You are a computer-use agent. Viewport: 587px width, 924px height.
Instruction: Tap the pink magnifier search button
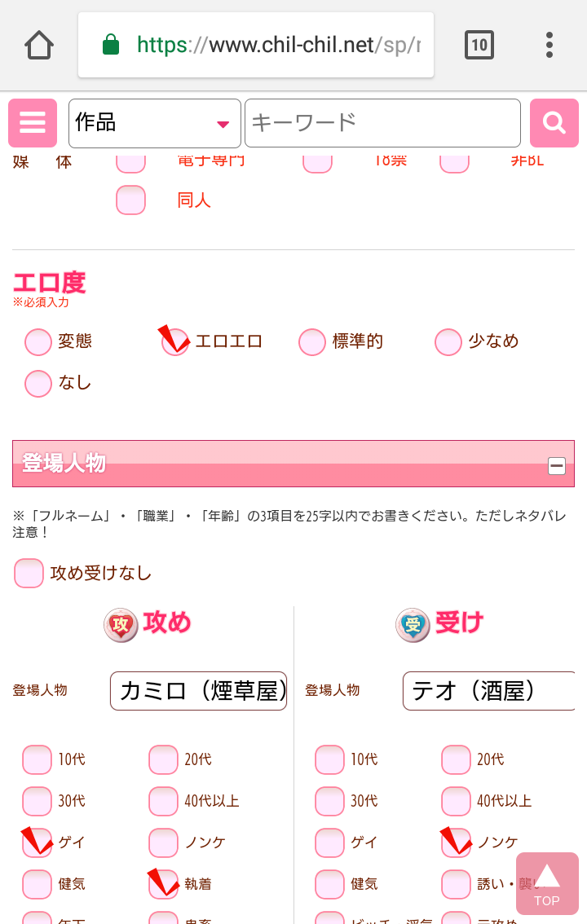coord(554,123)
